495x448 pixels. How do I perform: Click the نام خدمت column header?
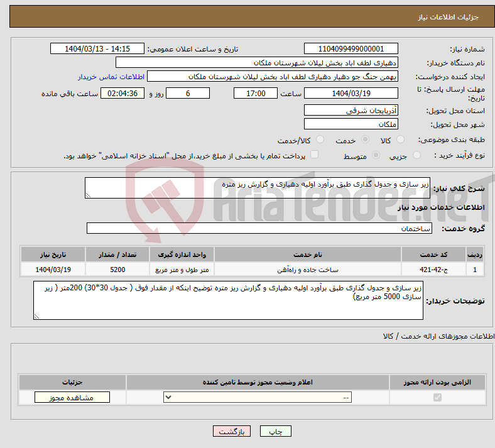click(308, 254)
